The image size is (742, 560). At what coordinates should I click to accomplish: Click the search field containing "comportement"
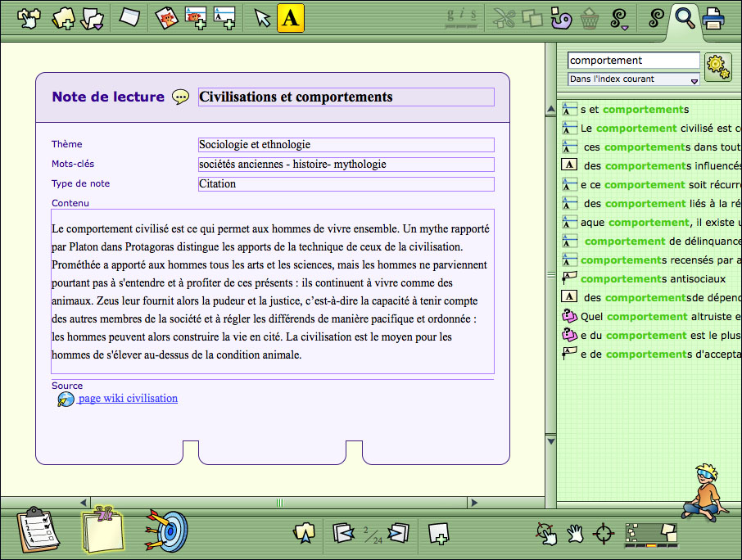click(x=633, y=60)
